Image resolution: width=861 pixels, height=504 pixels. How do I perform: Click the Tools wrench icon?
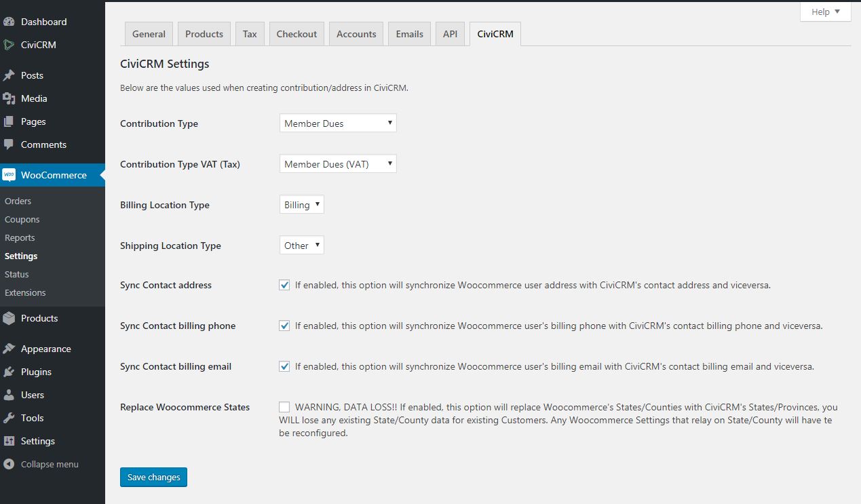click(x=9, y=418)
